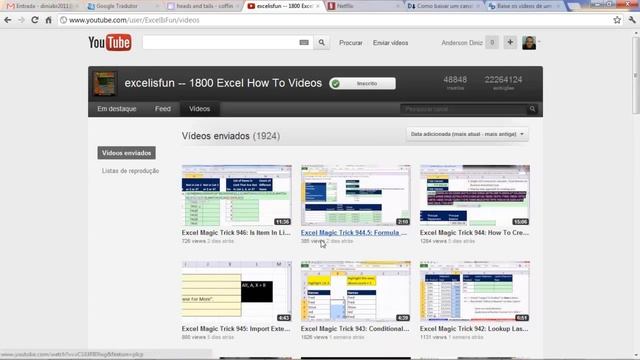
Task: Click the browser forward arrow
Action: point(21,20)
